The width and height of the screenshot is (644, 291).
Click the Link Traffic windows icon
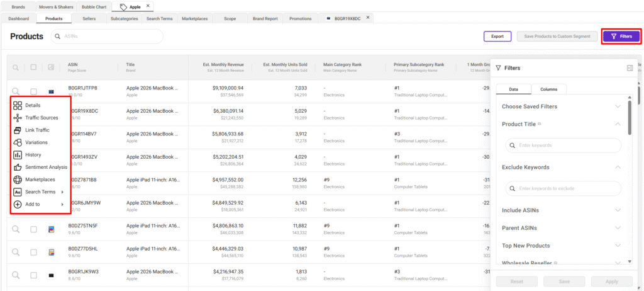[x=18, y=130]
